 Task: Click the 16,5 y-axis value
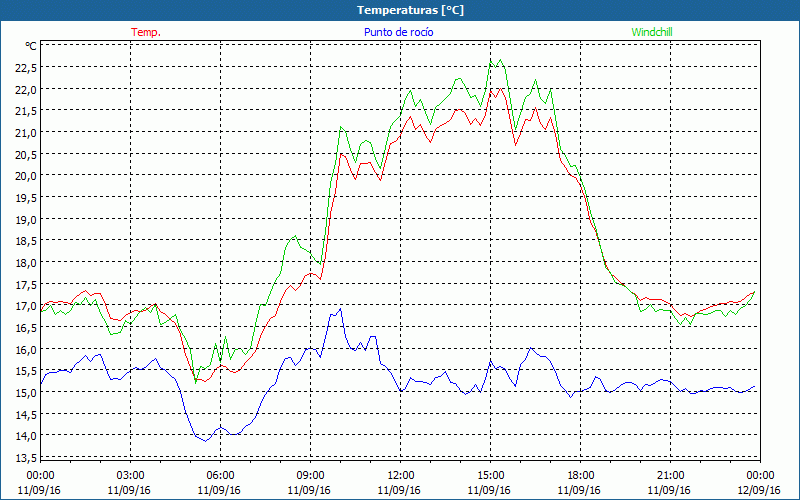point(26,327)
